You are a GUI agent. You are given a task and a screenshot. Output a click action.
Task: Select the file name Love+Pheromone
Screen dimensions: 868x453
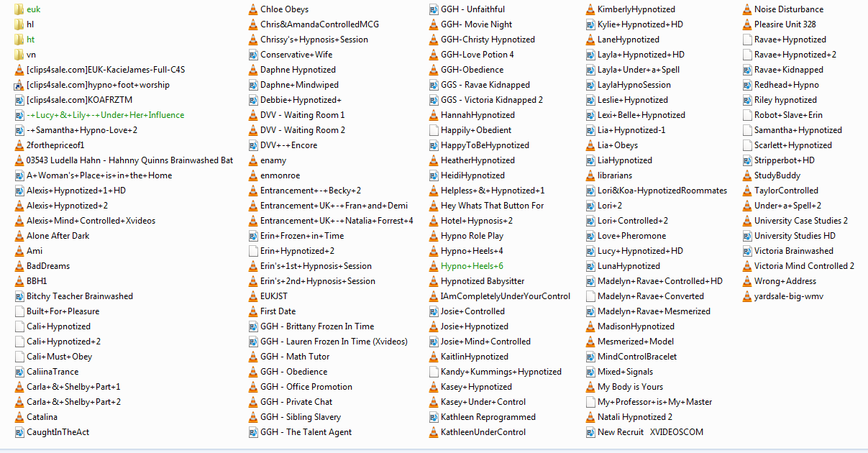[632, 236]
